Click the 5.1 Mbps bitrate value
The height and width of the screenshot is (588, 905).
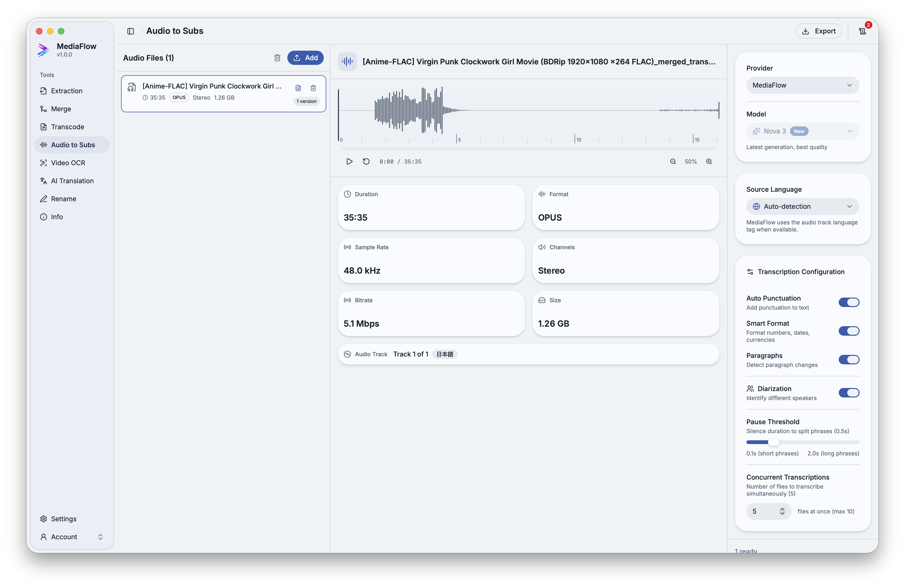point(361,324)
